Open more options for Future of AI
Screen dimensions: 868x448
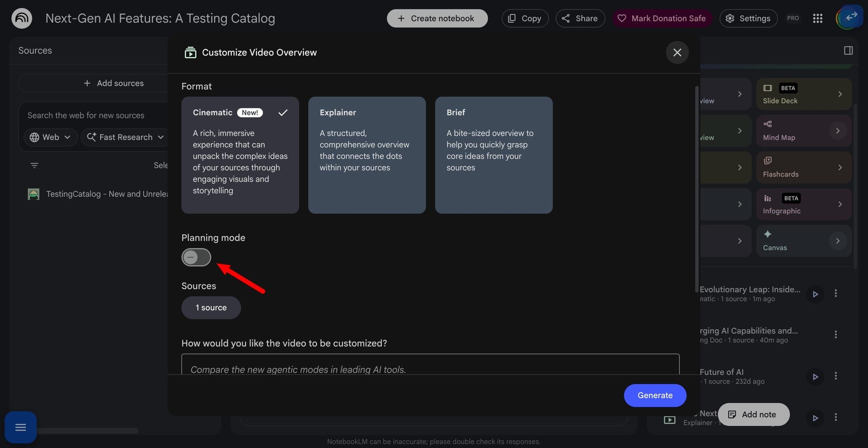[835, 376]
